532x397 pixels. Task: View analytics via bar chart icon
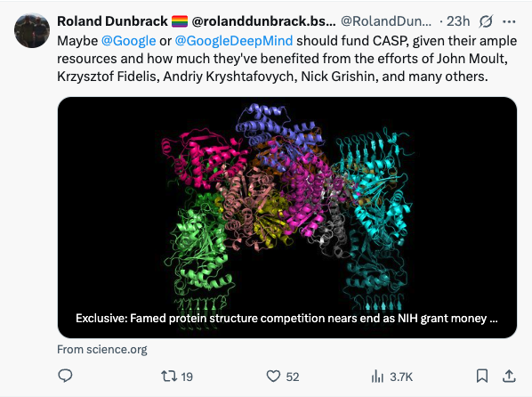coord(377,377)
